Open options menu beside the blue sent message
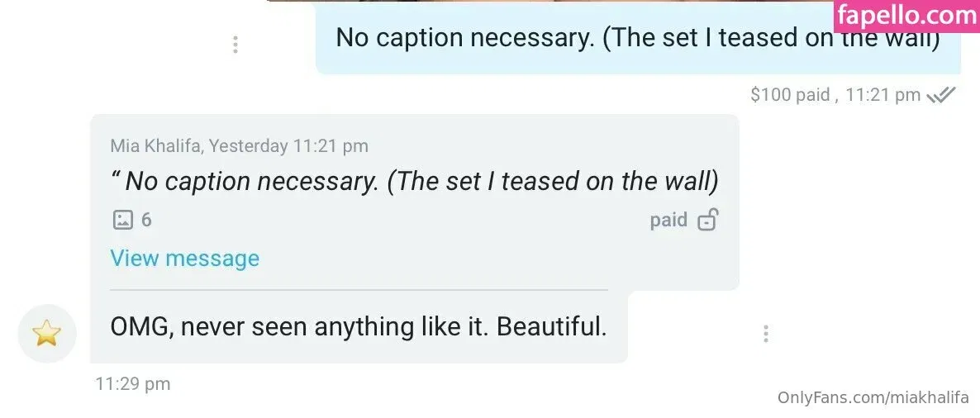Screen dimensions: 980x418 235,45
